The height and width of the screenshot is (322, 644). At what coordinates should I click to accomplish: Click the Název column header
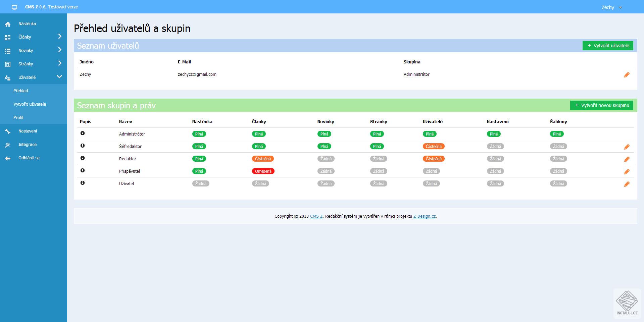pyautogui.click(x=126, y=122)
